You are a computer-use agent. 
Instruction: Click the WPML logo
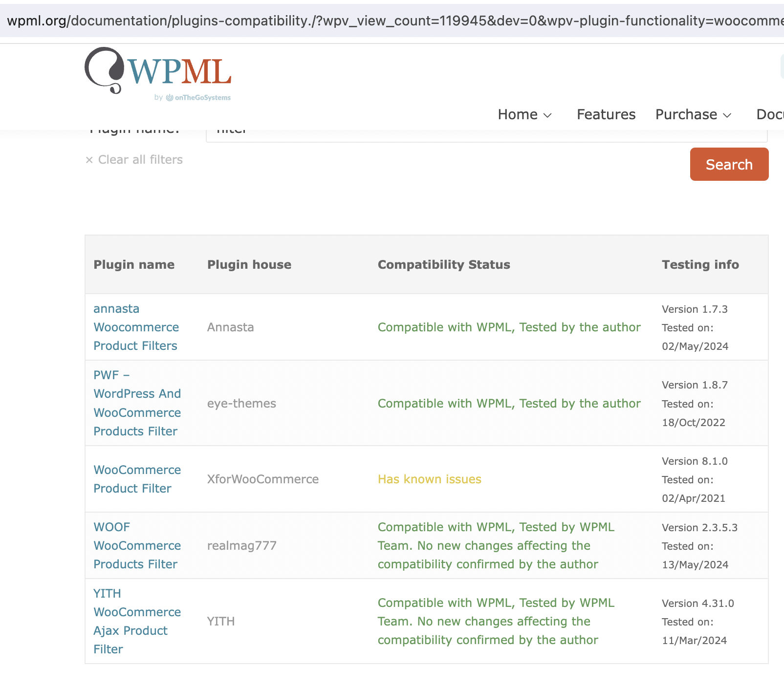158,71
